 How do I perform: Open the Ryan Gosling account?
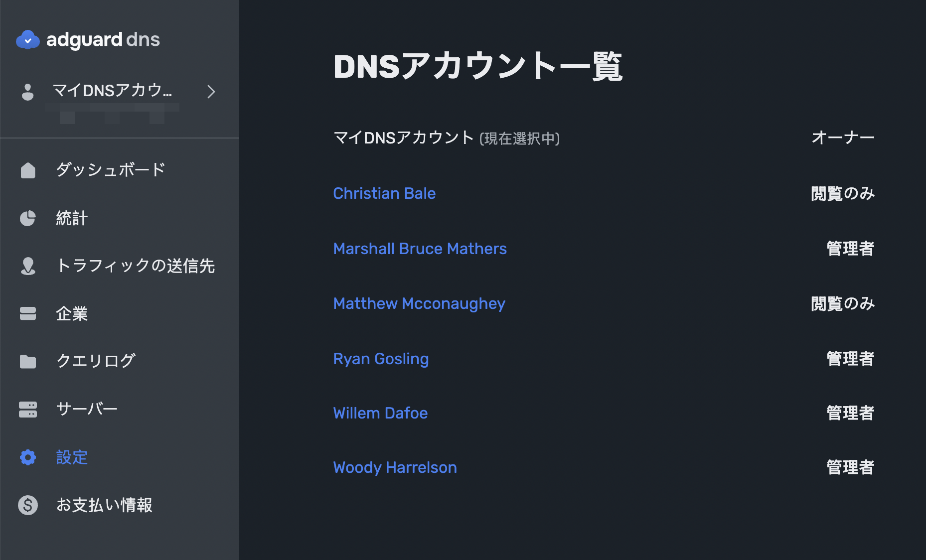[381, 358]
